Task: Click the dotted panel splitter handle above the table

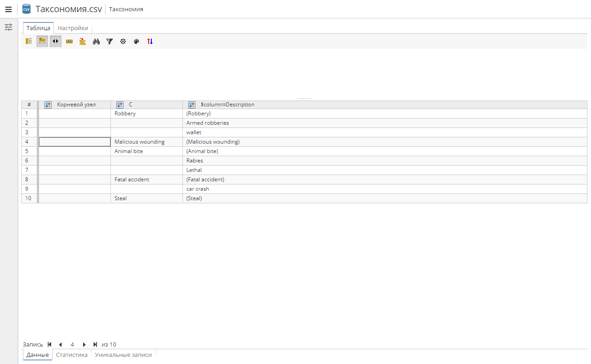Action: [304, 98]
